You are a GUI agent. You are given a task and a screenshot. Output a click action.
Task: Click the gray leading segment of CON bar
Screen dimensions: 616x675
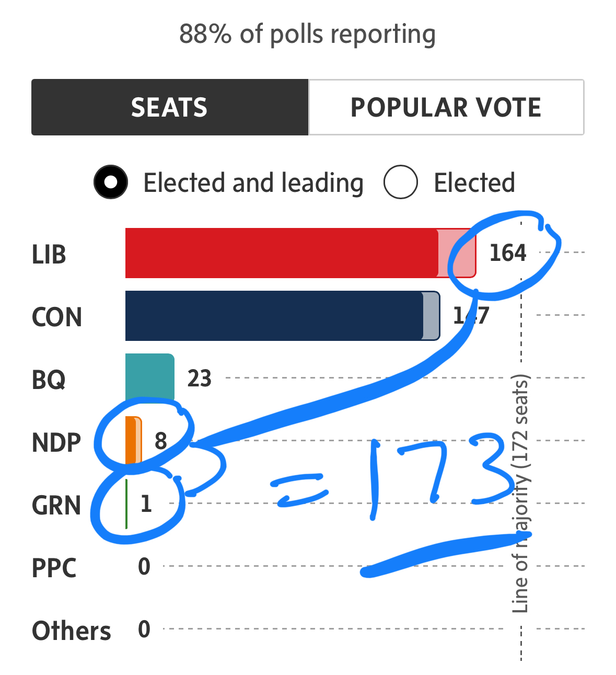tap(431, 316)
